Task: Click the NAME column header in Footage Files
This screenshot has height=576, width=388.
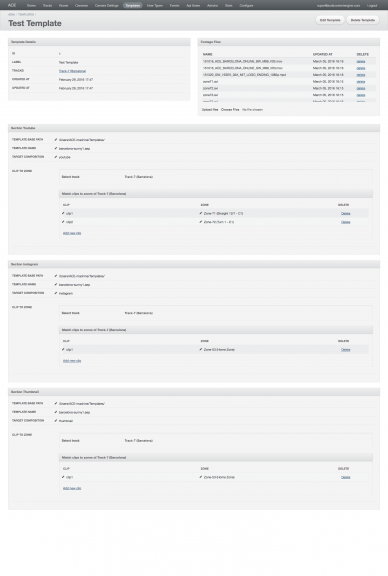Action: click(x=208, y=54)
